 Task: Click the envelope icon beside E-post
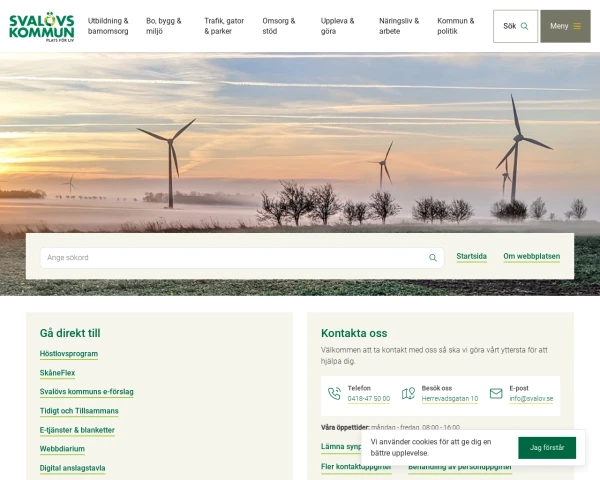[x=496, y=394]
